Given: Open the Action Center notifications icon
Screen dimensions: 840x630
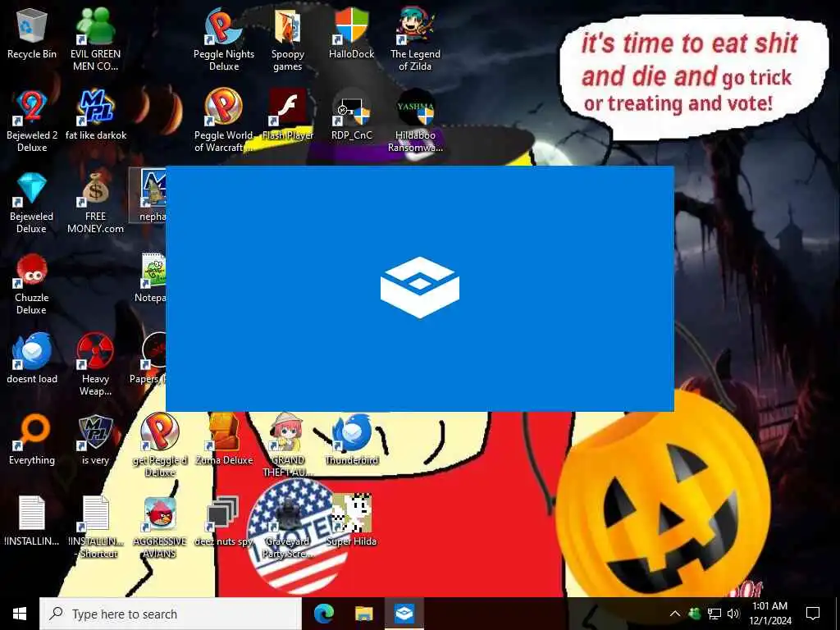Looking at the screenshot, I should [813, 614].
